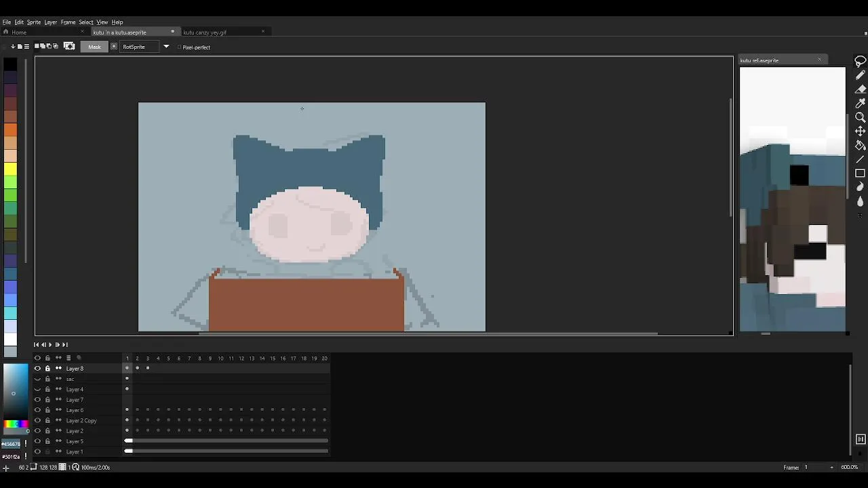The width and height of the screenshot is (868, 488).
Task: Select Layer 8 cel on frame 3
Action: click(148, 368)
